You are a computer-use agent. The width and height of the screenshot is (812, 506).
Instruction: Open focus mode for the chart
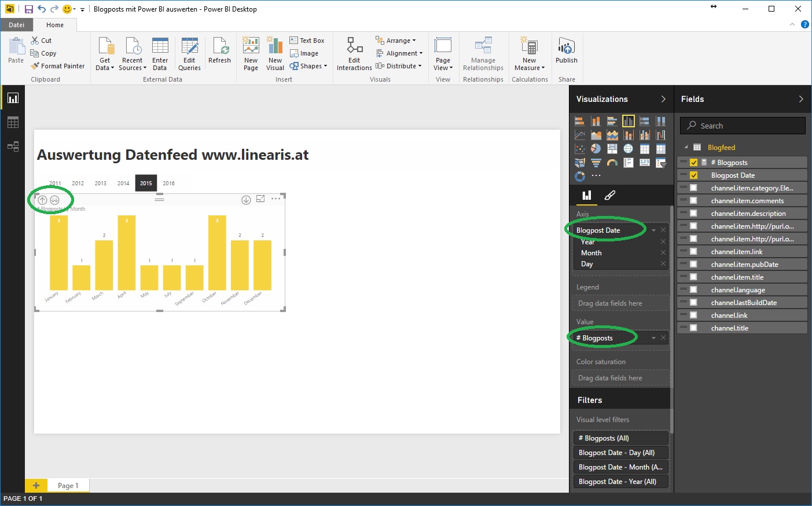tap(260, 199)
